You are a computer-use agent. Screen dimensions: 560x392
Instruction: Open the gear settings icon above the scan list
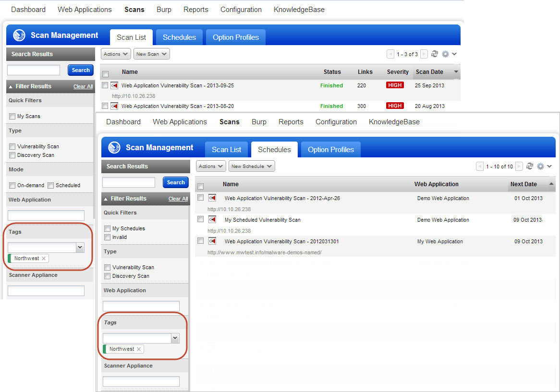point(445,54)
